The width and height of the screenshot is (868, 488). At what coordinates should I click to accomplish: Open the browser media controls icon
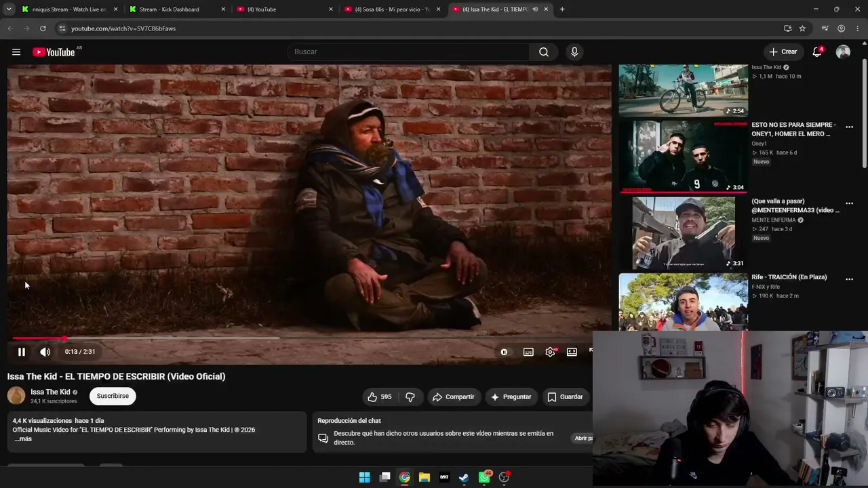825,28
